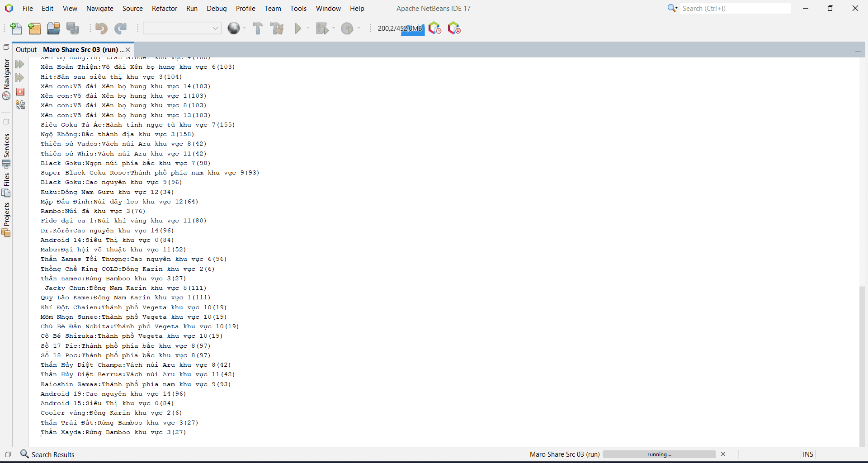Open the Refactor menu

[x=165, y=9]
